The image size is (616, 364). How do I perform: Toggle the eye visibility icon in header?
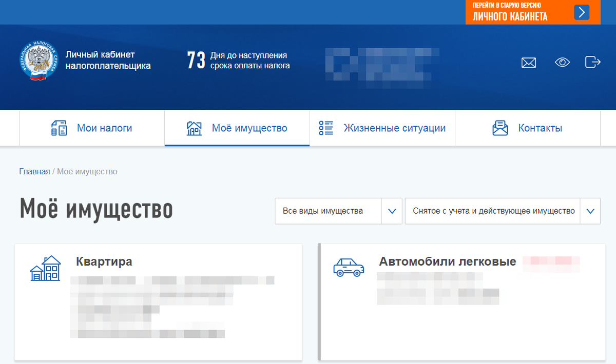pos(562,62)
